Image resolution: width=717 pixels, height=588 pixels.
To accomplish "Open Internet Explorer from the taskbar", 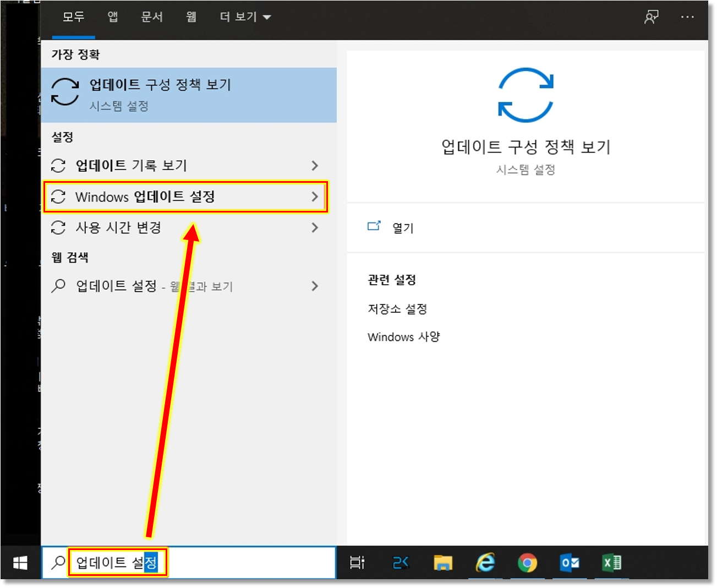I will click(x=485, y=563).
